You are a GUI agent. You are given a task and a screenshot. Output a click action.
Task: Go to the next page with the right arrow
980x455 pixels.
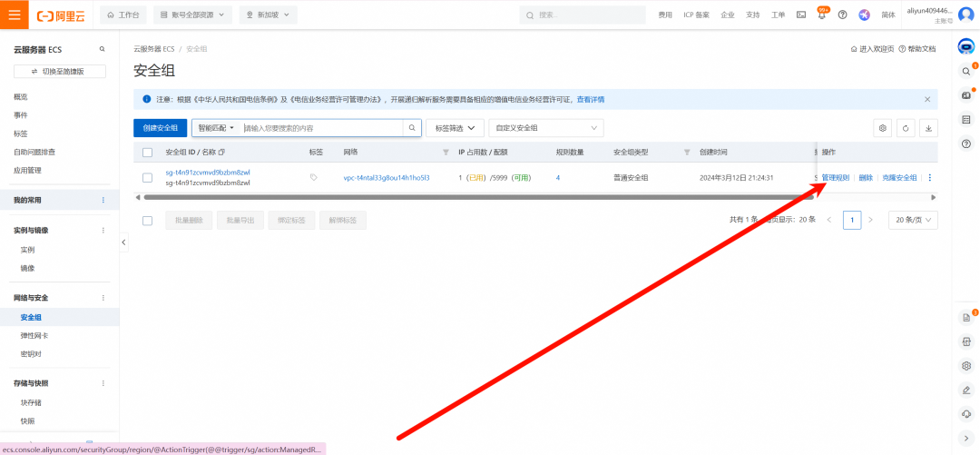(870, 220)
